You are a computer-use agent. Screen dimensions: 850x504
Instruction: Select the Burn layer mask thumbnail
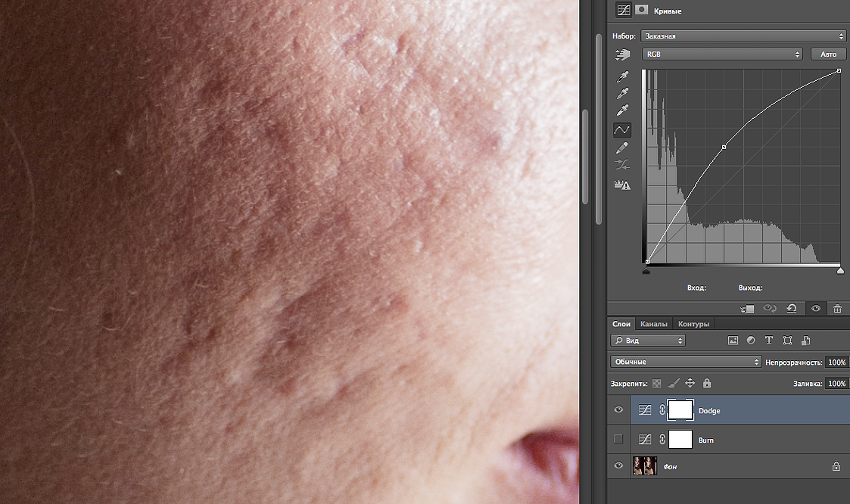coord(680,440)
